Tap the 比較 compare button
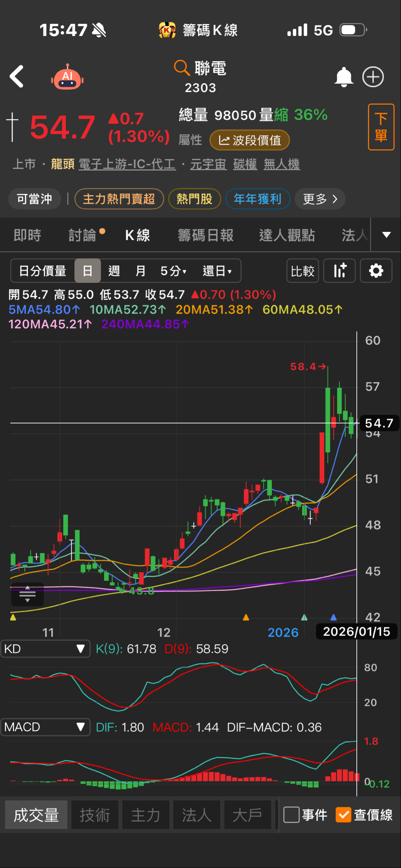 click(x=303, y=271)
